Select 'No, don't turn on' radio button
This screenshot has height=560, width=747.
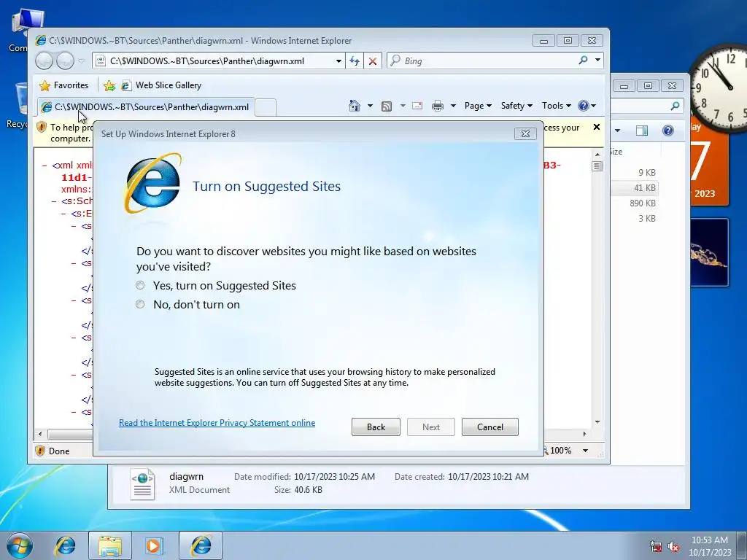point(140,304)
